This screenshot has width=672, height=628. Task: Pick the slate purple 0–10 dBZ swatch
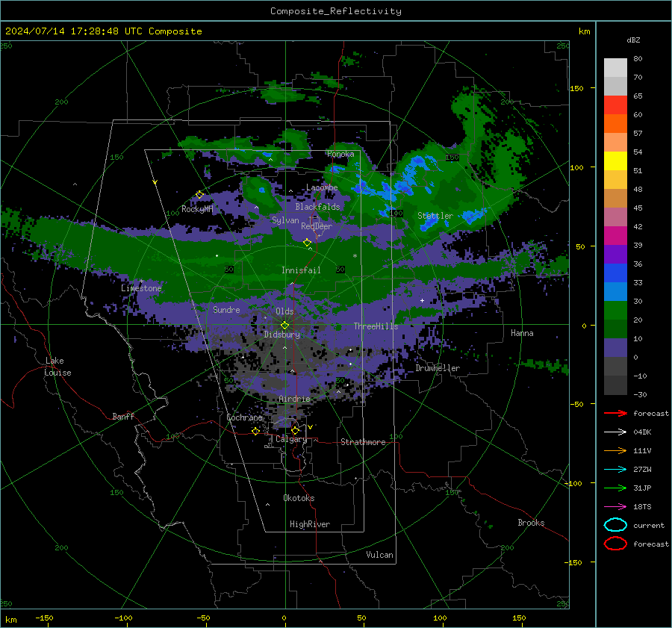coord(615,348)
